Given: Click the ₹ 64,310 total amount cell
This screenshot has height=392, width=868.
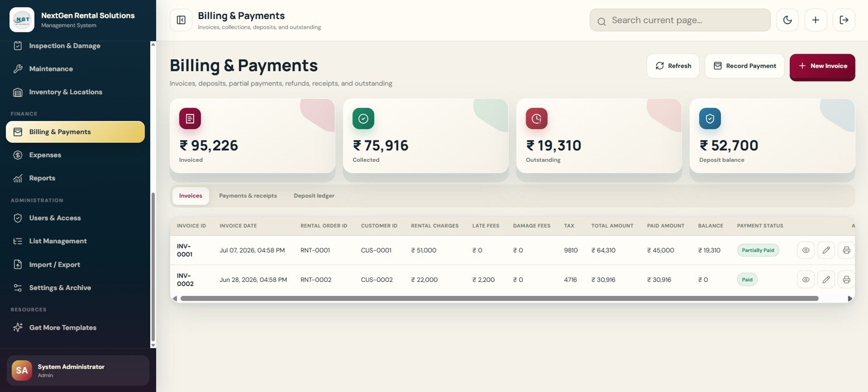Looking at the screenshot, I should click(x=603, y=250).
